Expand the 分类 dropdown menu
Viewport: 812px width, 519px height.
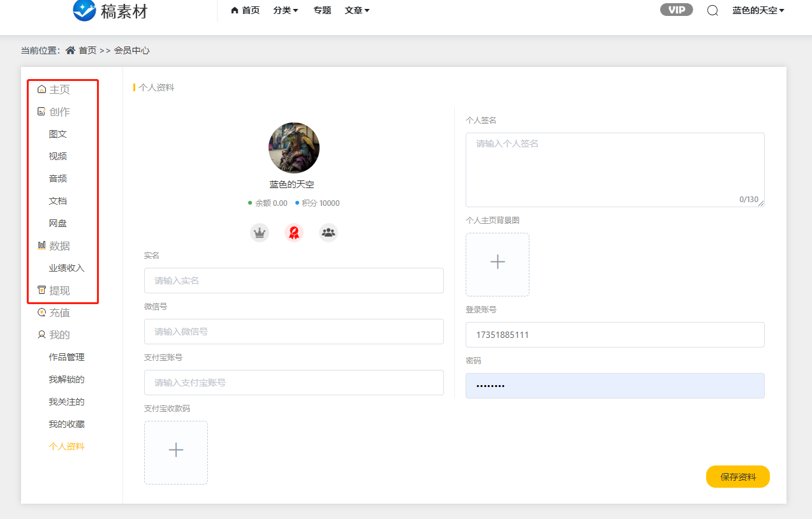coord(286,10)
